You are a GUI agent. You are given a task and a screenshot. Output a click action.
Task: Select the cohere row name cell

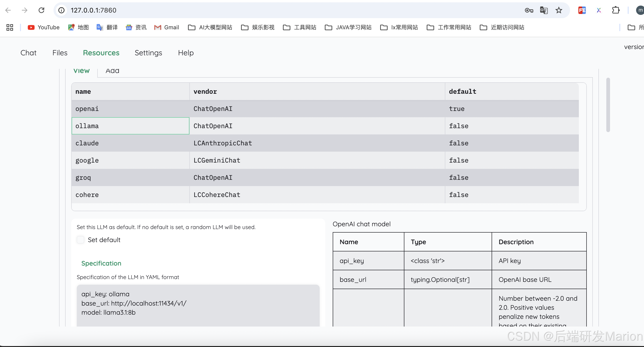(x=131, y=195)
